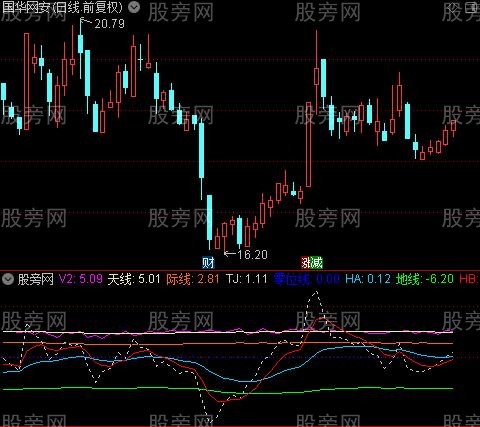Open the dropdown beside the 国华网安 chart title

pyautogui.click(x=134, y=7)
